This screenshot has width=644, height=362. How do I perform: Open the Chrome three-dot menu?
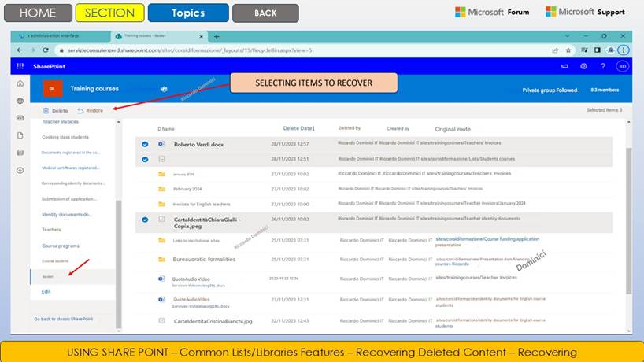click(x=624, y=50)
